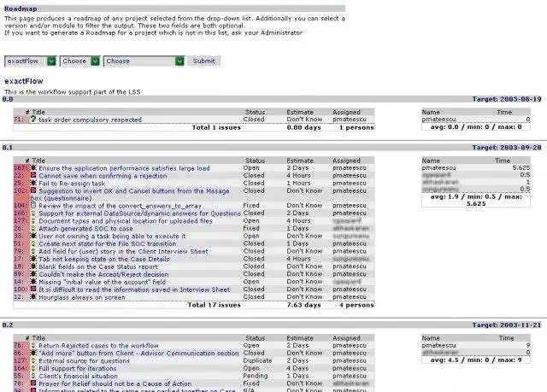Select the '7.63 days' estimate total
This screenshot has width=547, height=392.
[x=304, y=305]
